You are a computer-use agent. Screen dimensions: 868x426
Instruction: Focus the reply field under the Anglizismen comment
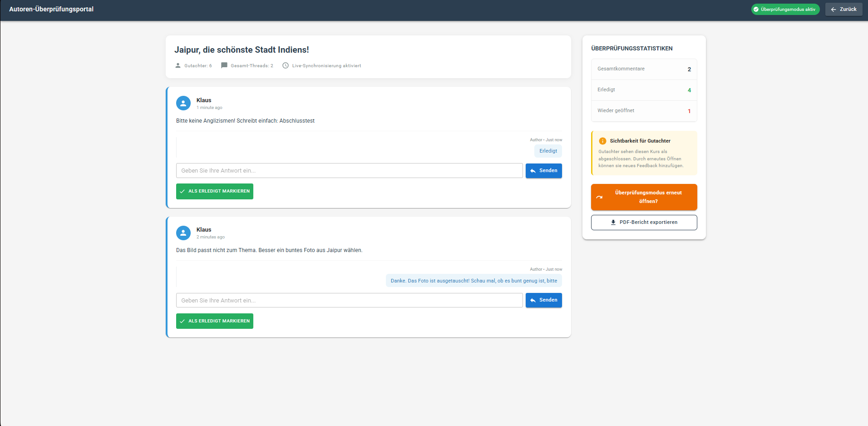click(x=349, y=171)
